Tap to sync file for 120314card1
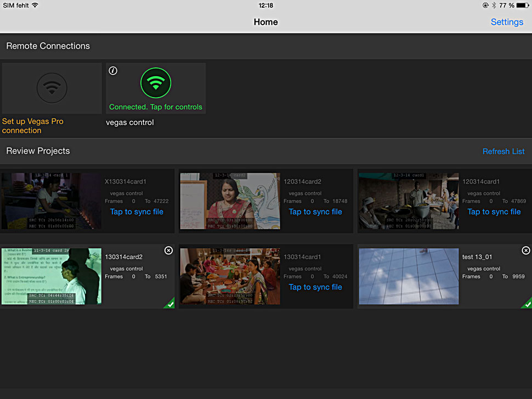 tap(494, 212)
